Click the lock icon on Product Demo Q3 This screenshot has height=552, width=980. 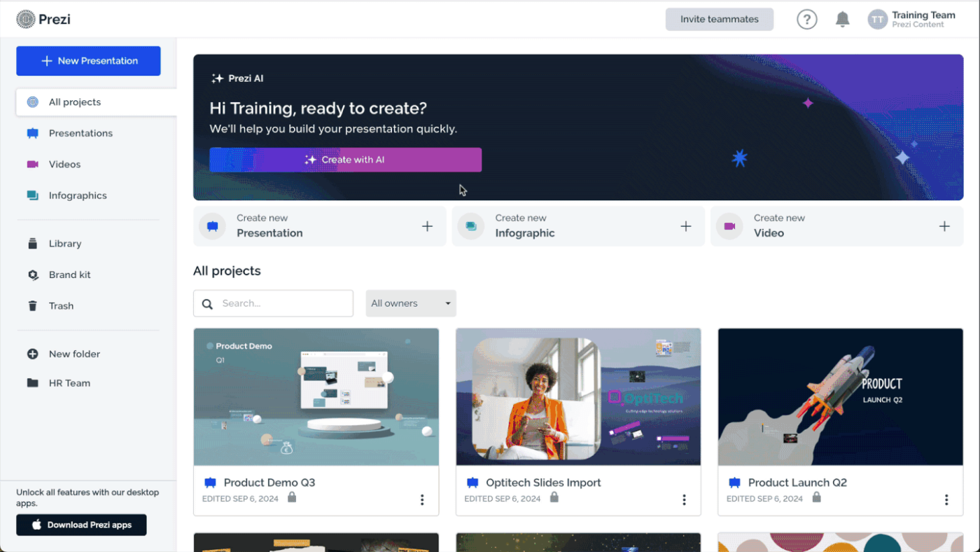coord(292,497)
